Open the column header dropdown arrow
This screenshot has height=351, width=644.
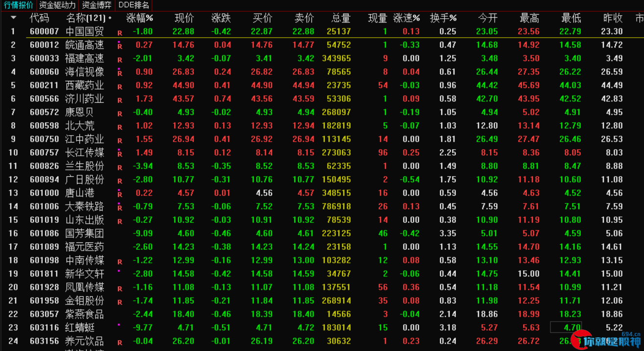[13, 18]
